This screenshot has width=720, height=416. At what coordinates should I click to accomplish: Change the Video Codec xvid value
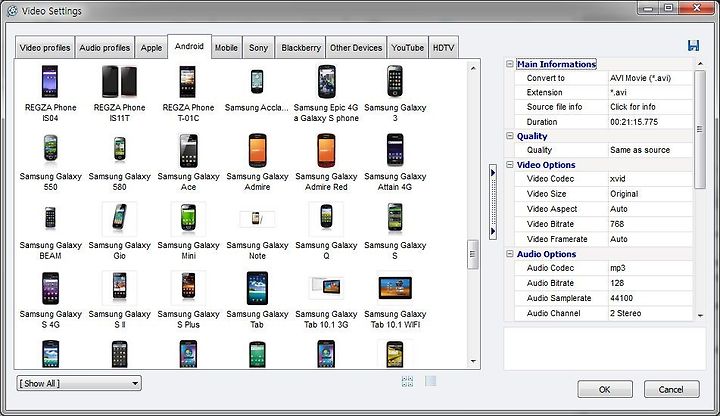pyautogui.click(x=650, y=179)
